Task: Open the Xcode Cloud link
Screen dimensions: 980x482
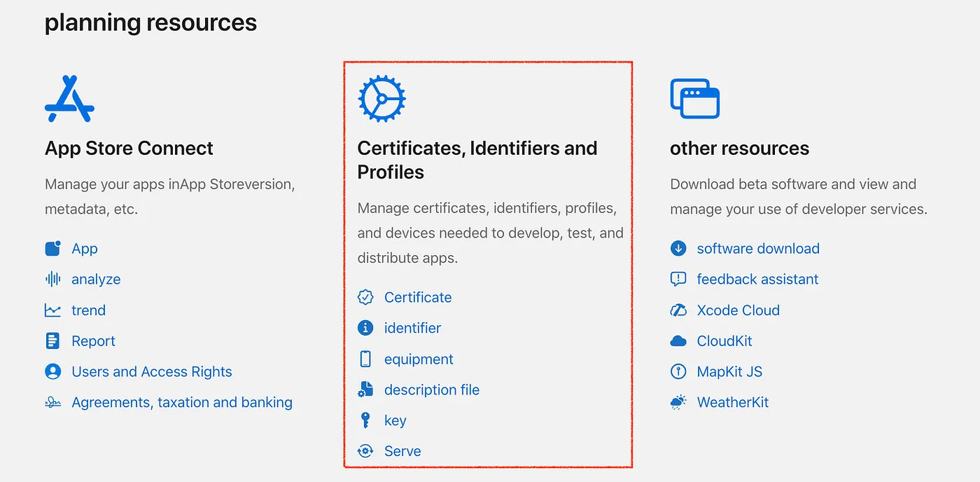Action: click(738, 310)
